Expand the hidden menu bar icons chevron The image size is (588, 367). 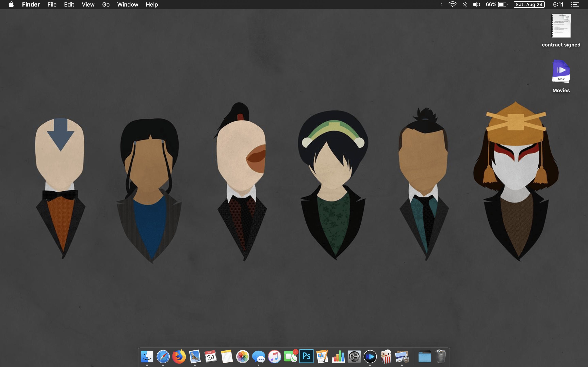pyautogui.click(x=441, y=5)
